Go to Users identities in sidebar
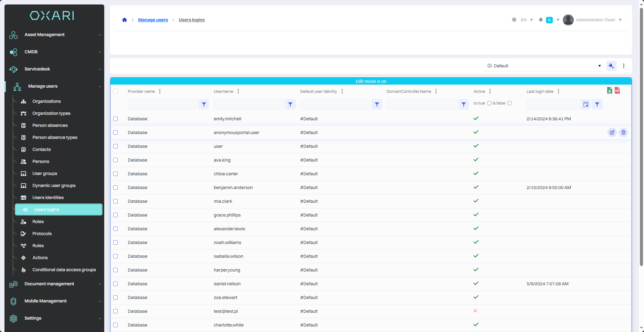Image resolution: width=644 pixels, height=332 pixels. [48, 198]
